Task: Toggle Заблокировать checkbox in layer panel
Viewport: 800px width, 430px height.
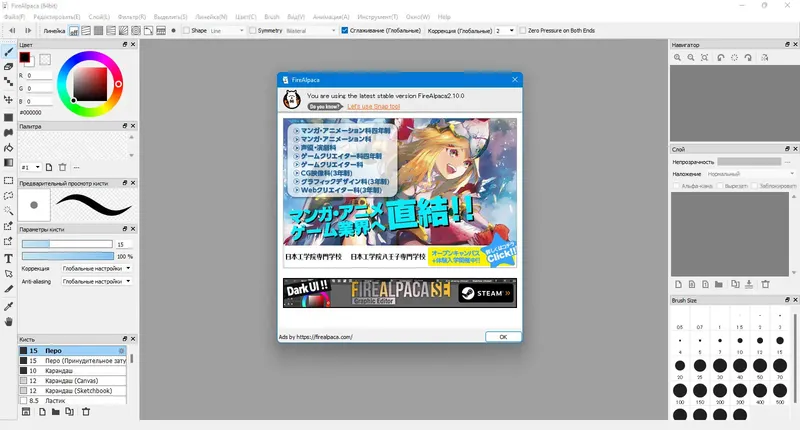Action: point(755,186)
